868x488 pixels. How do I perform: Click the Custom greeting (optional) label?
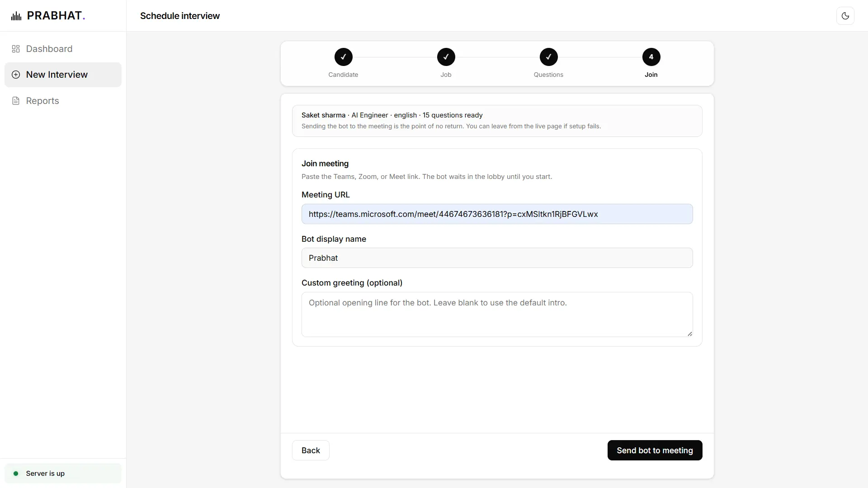(x=352, y=283)
